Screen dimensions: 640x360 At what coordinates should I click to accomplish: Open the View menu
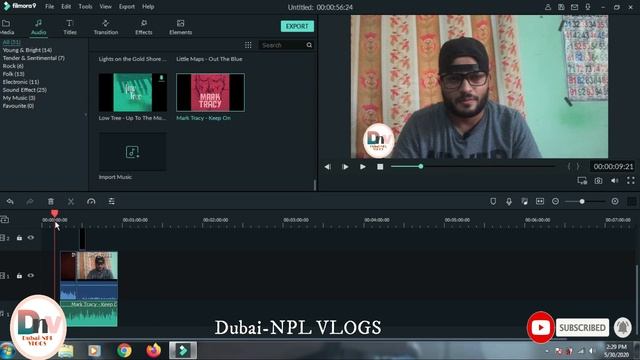105,7
